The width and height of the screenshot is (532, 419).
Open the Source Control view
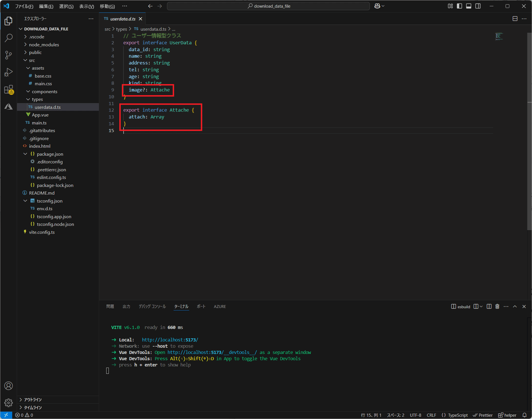coord(9,55)
